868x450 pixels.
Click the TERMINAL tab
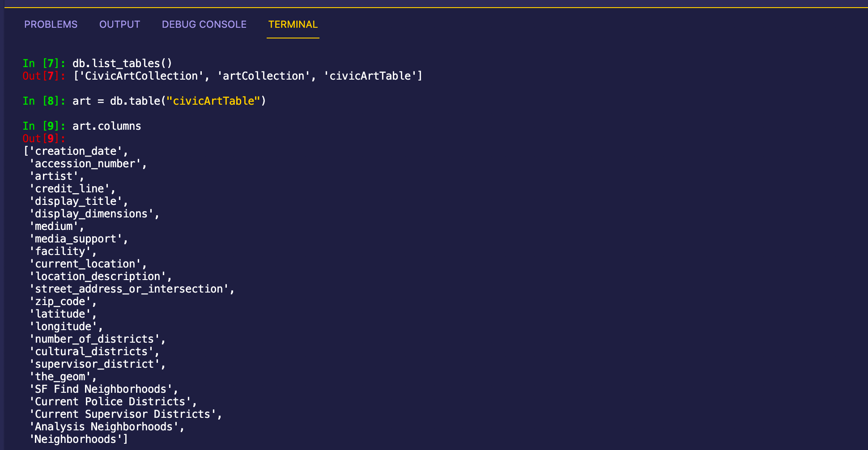click(x=293, y=25)
